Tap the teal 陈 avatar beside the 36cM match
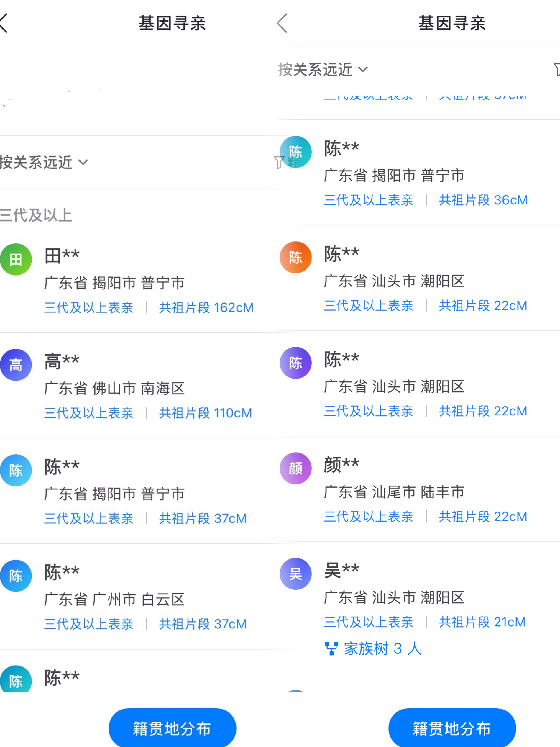Viewport: 560px width, 747px height. 295,152
